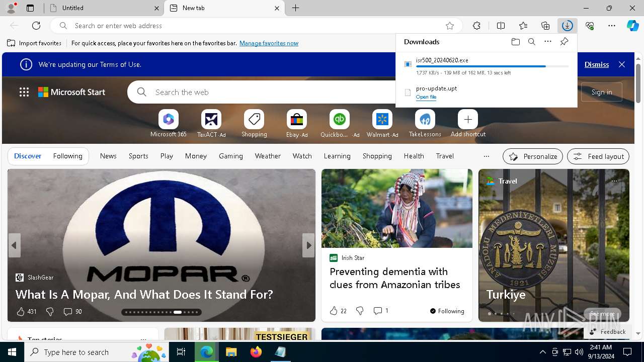Click the Personalize button
644x362 pixels.
[x=533, y=156]
